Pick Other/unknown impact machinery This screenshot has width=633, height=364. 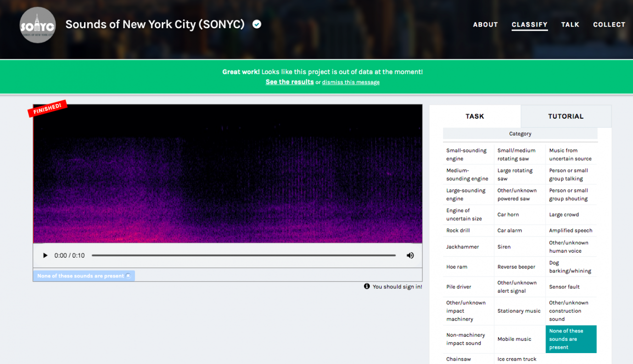(x=468, y=311)
